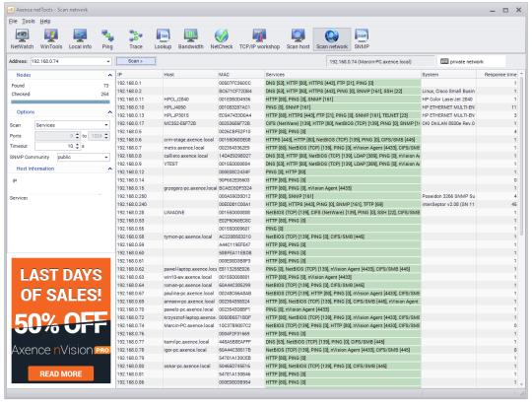Collapse the Nodes section

[x=109, y=75]
